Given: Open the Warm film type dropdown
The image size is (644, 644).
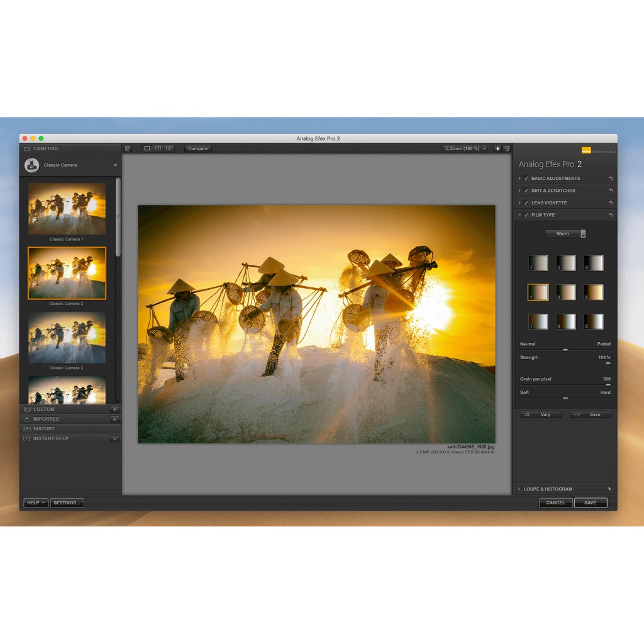Looking at the screenshot, I should [x=565, y=234].
